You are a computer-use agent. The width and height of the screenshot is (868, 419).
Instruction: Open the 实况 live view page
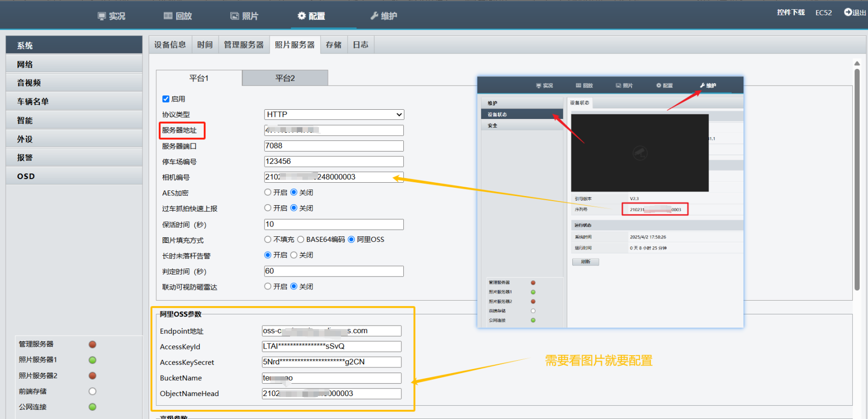[111, 16]
